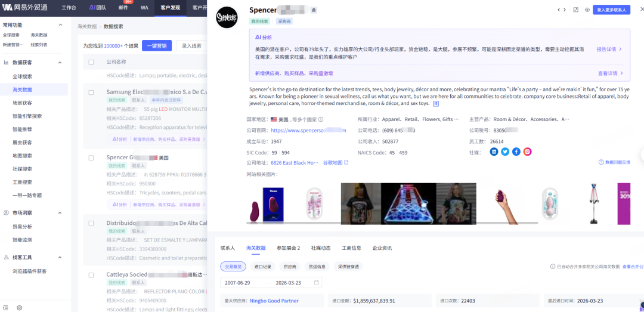This screenshot has height=312, width=644.
Task: Open the company's Instagram icon
Action: pyautogui.click(x=528, y=152)
